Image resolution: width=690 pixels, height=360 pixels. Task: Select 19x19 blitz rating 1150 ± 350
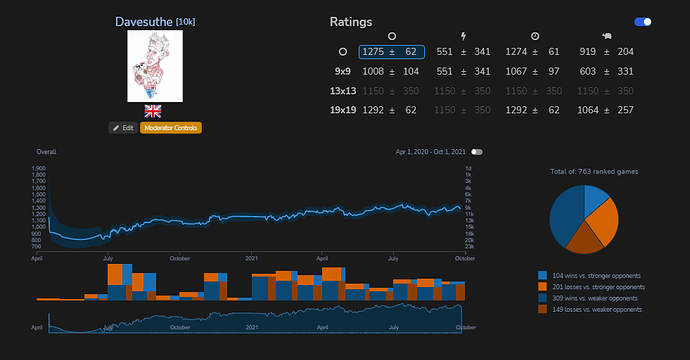(x=463, y=110)
